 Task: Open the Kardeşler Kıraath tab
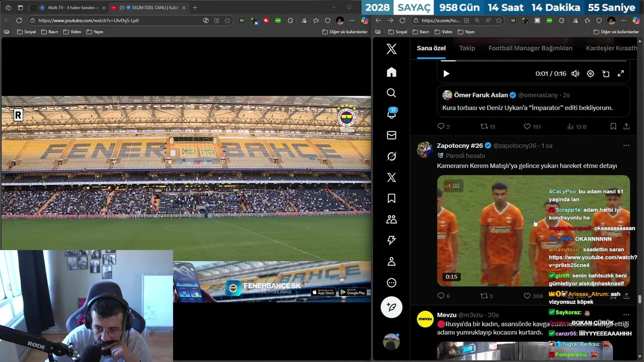[611, 48]
